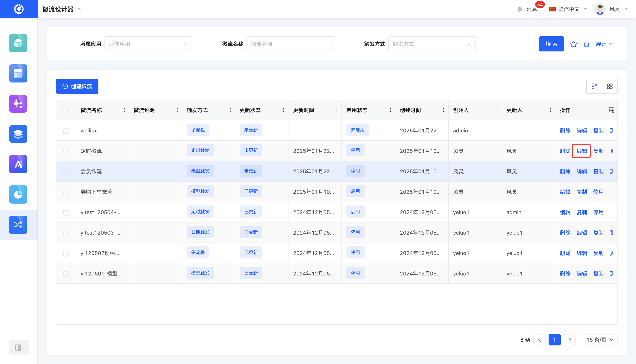Click the star favorite icon beside search
The height and width of the screenshot is (364, 636).
click(x=573, y=44)
